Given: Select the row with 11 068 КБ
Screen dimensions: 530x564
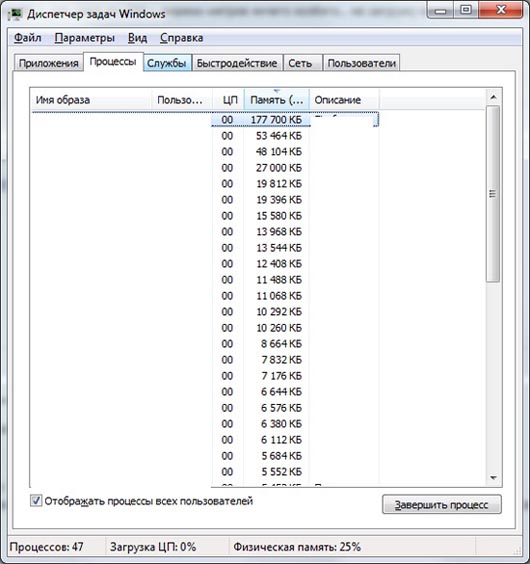Looking at the screenshot, I should click(x=205, y=296).
